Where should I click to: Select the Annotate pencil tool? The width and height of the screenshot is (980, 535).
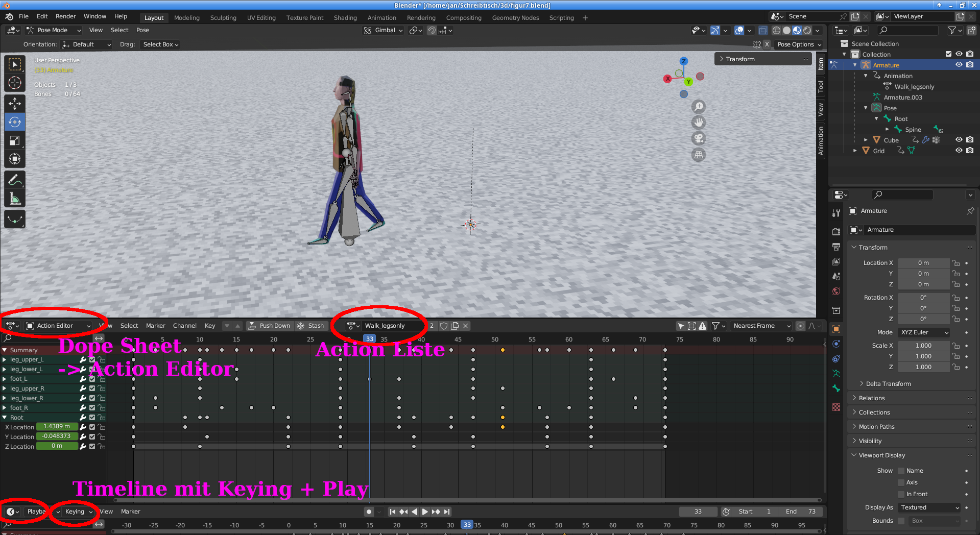tap(15, 180)
